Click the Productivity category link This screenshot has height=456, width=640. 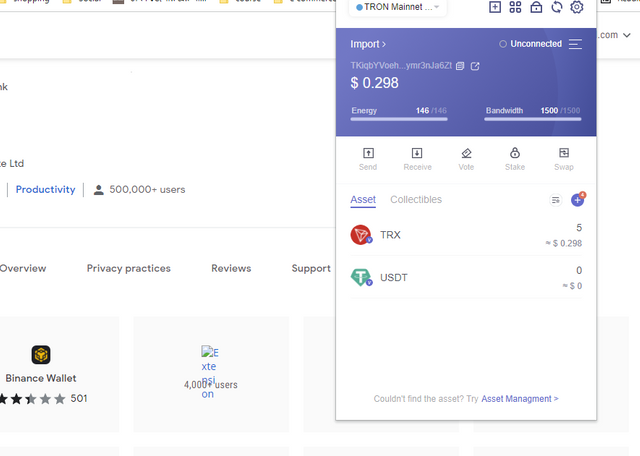click(x=45, y=189)
